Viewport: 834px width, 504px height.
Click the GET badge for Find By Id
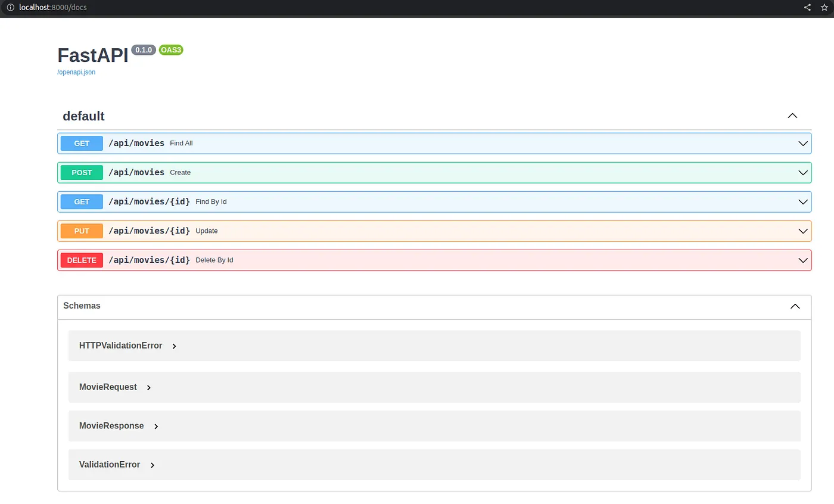(82, 201)
